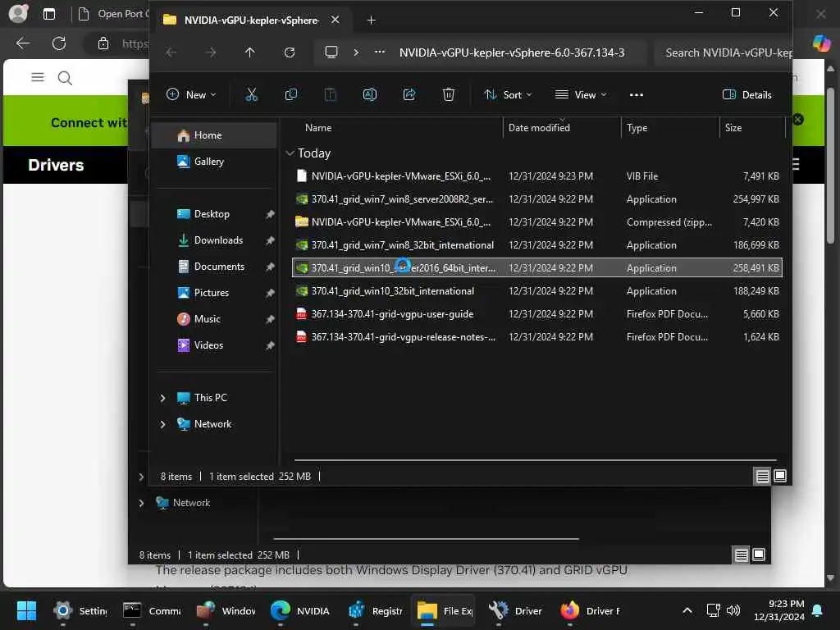840x630 pixels.
Task: Expand the Network tree node
Action: [x=163, y=424]
